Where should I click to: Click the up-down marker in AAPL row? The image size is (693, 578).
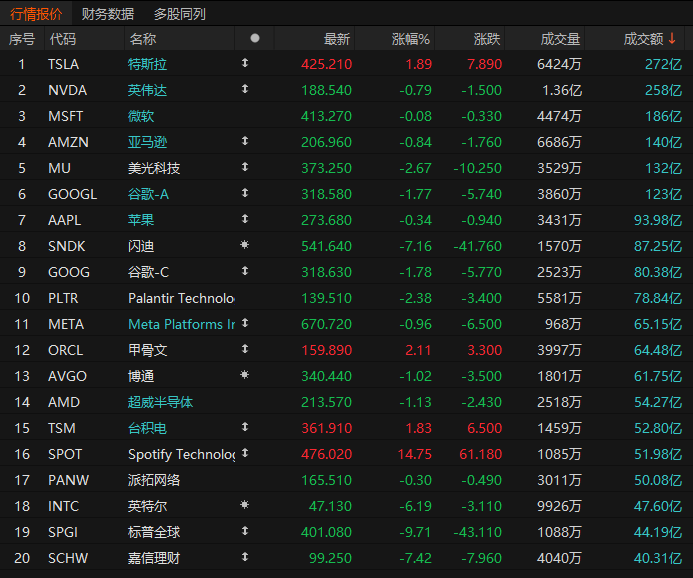(x=245, y=219)
